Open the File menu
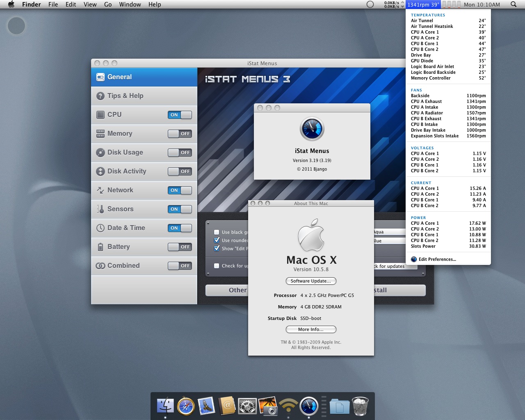 [x=53, y=5]
